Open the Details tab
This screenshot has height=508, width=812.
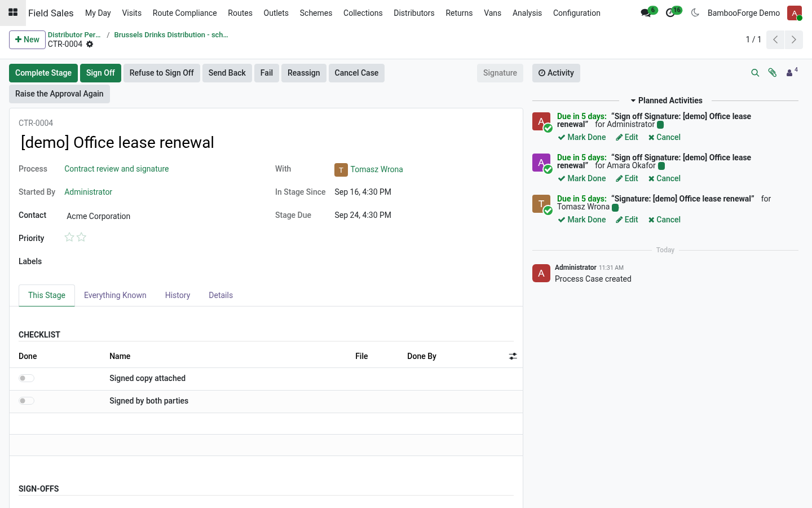[220, 295]
